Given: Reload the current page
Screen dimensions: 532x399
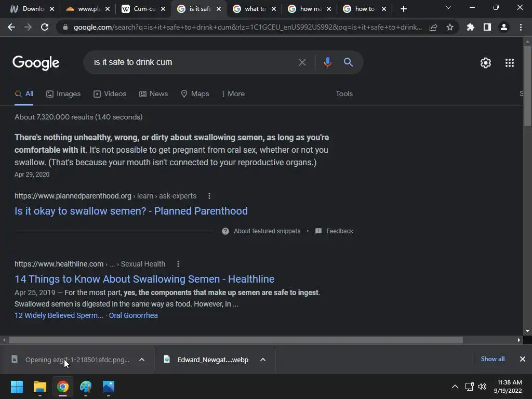Looking at the screenshot, I should [x=45, y=27].
